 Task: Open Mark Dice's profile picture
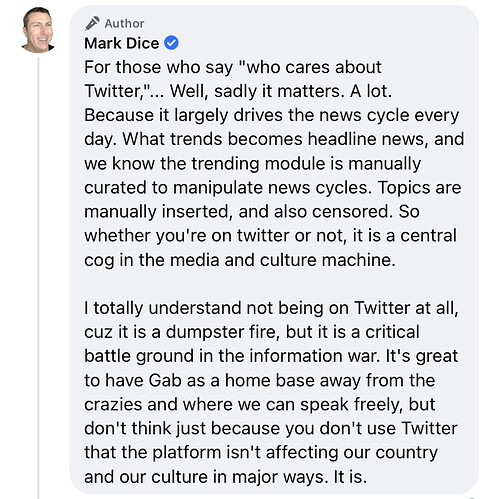[38, 30]
